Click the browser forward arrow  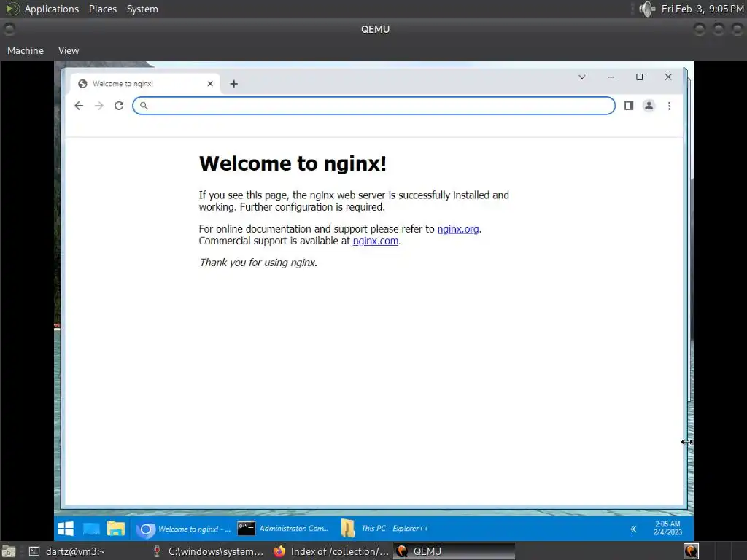pos(99,106)
